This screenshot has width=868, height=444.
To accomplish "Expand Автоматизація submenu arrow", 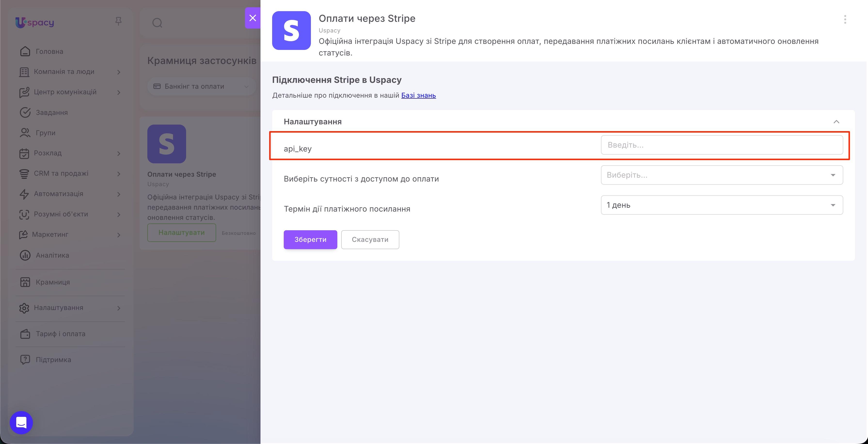I will point(118,194).
